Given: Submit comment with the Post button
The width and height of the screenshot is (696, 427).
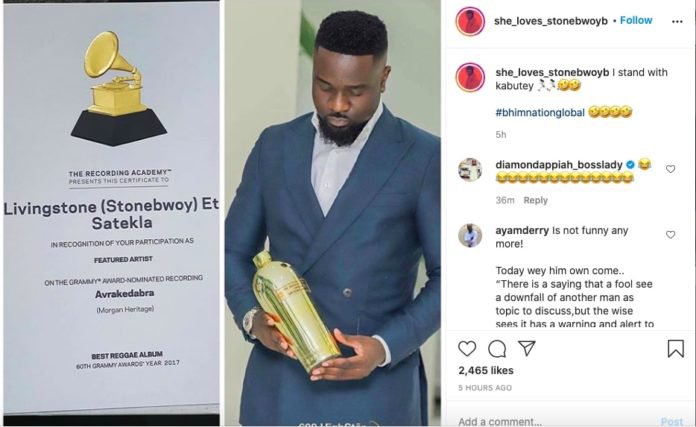Looking at the screenshot, I should pyautogui.click(x=672, y=421).
